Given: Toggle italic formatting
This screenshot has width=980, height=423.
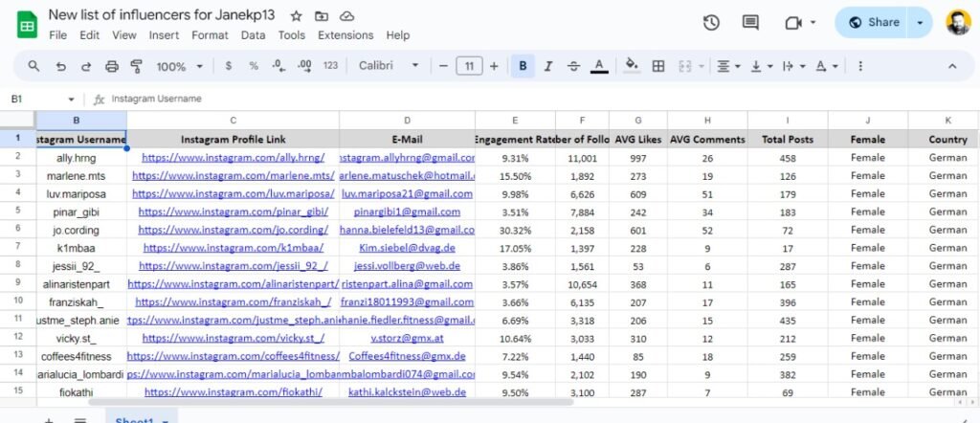Looking at the screenshot, I should pyautogui.click(x=548, y=66).
